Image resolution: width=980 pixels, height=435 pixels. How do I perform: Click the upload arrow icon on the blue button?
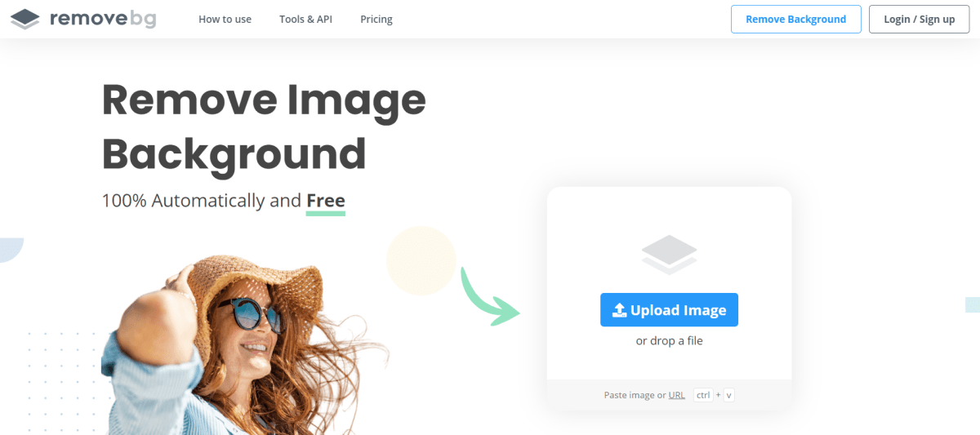[x=619, y=310]
